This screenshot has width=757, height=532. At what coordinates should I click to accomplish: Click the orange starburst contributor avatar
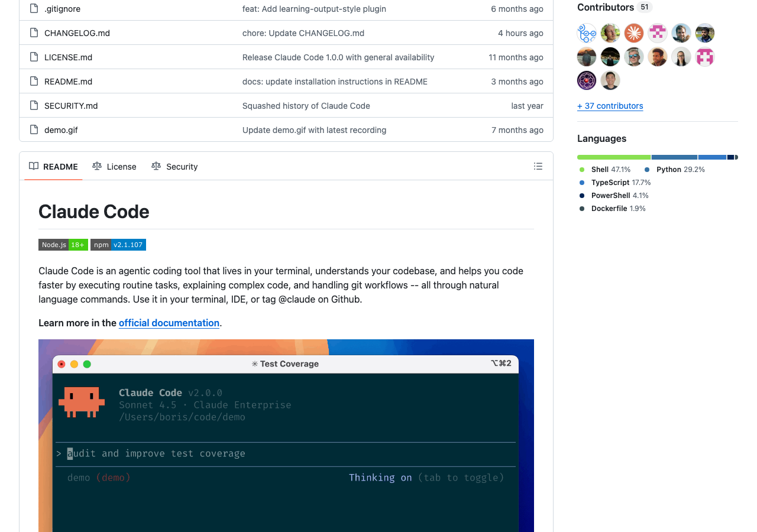pos(634,33)
